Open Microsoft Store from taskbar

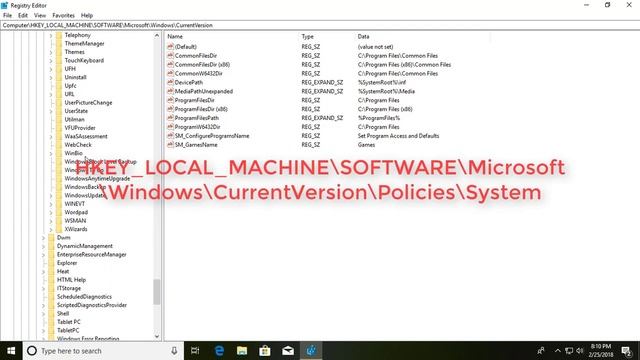(x=265, y=351)
